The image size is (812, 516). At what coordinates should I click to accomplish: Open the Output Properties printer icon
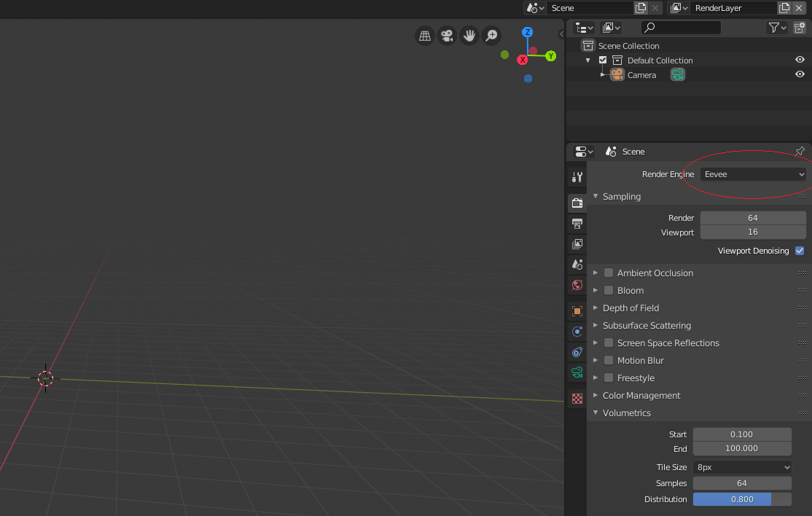(x=577, y=224)
